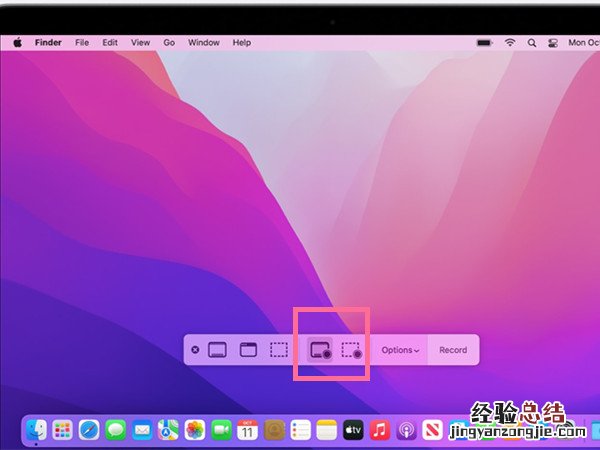Open Spotlight search in menu bar
600x450 pixels.
pos(533,43)
